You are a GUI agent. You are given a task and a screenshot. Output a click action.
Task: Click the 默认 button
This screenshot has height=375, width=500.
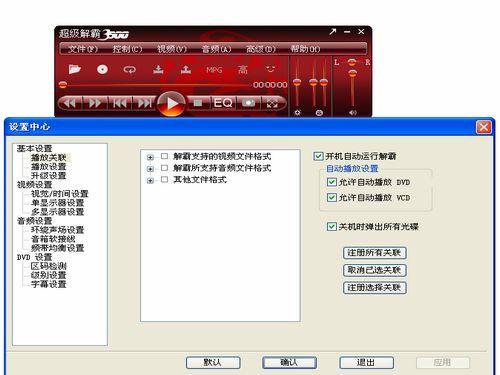[213, 362]
